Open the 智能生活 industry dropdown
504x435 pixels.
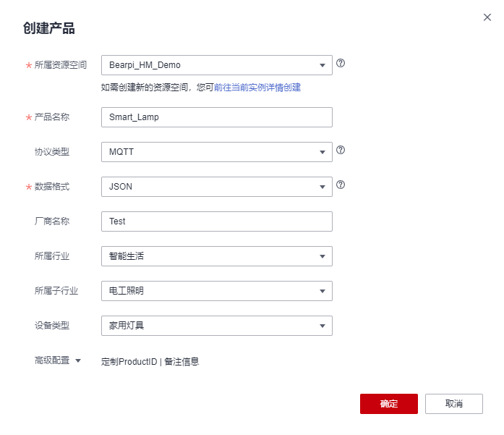216,256
